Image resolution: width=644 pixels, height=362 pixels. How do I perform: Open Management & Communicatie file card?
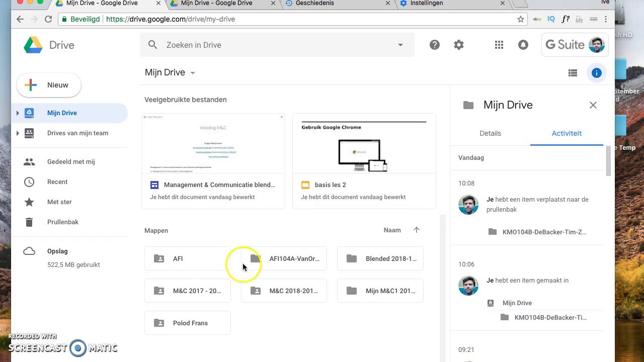(213, 161)
